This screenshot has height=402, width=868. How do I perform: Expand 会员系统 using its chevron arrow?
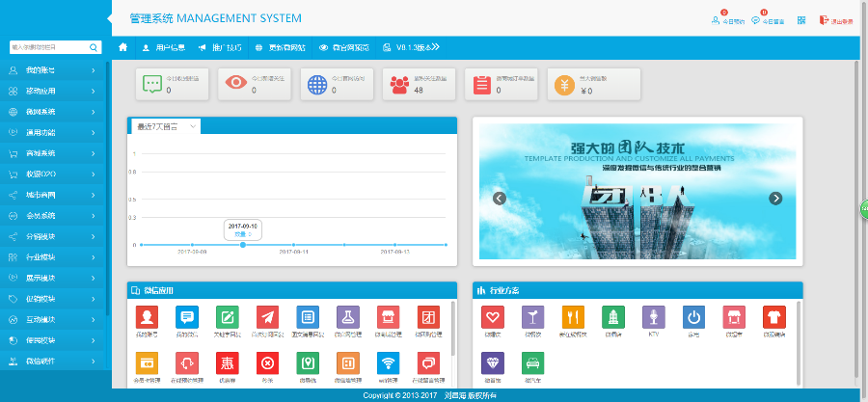point(94,216)
